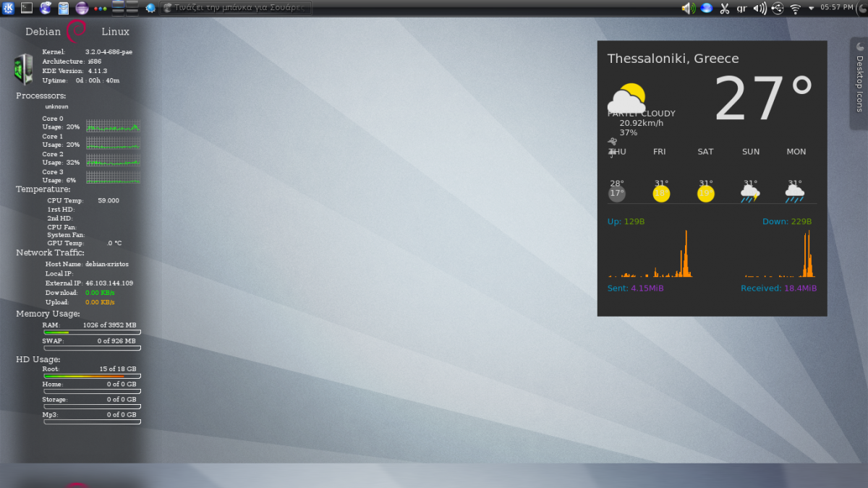
Task: Click the Core 3 usage graph
Action: (x=114, y=178)
